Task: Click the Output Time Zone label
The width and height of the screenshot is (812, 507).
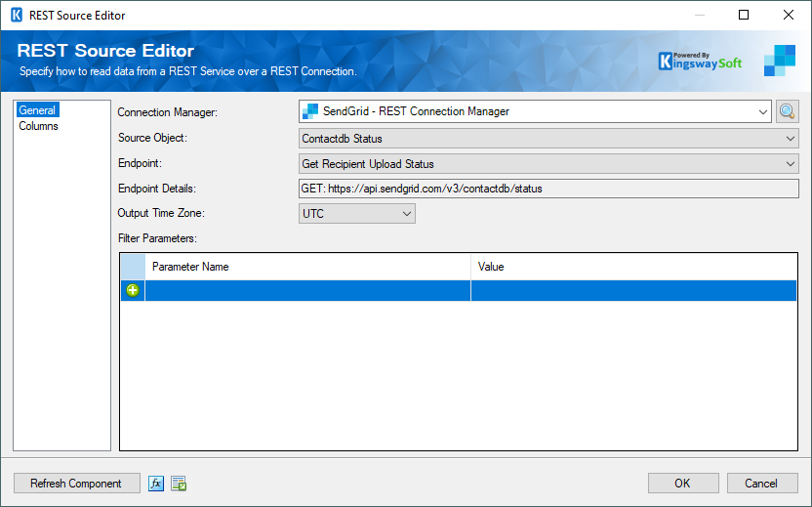Action: tap(160, 213)
